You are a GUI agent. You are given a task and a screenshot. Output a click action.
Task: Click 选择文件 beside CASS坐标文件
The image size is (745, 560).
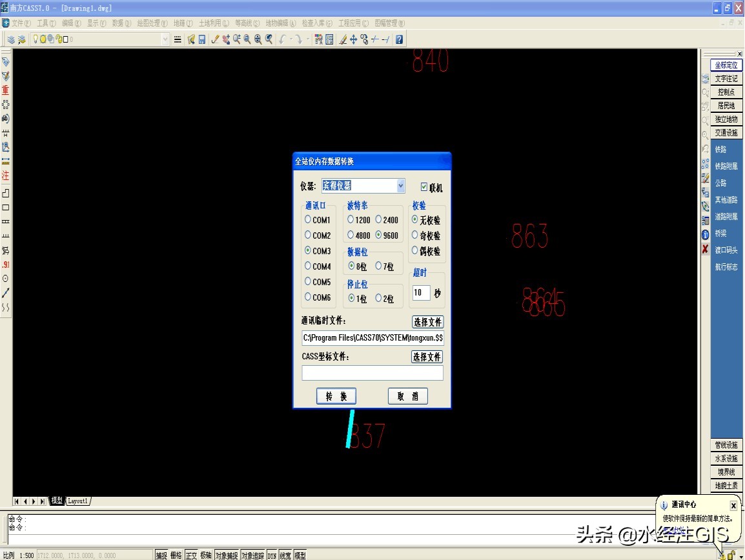pyautogui.click(x=427, y=357)
